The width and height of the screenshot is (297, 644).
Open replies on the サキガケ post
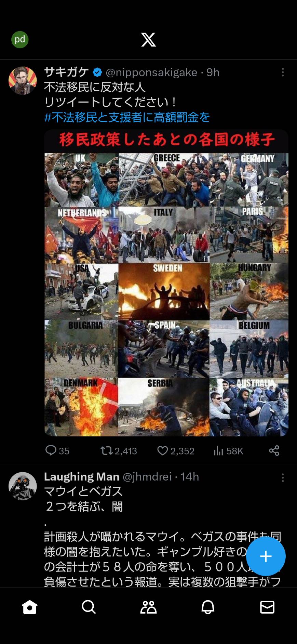point(57,451)
